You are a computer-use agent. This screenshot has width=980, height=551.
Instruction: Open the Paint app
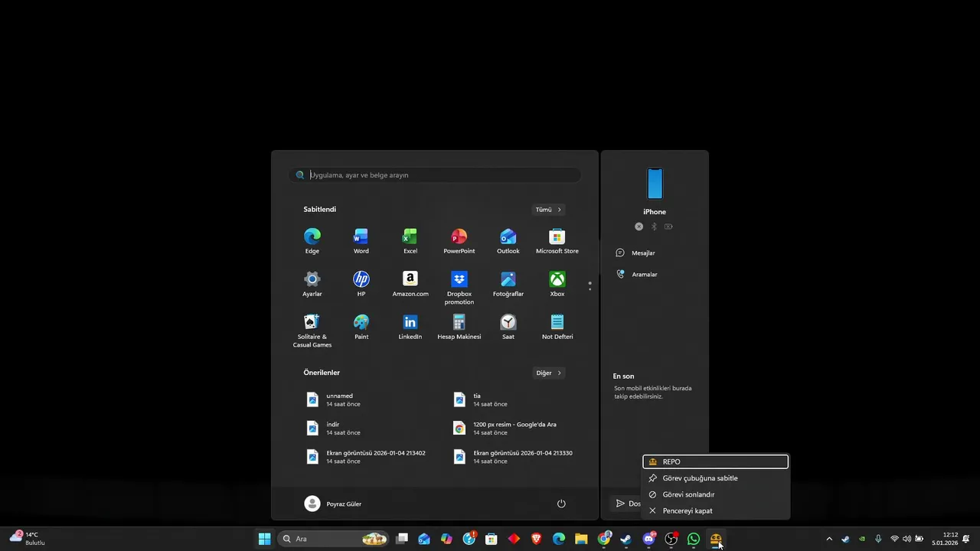[361, 327]
